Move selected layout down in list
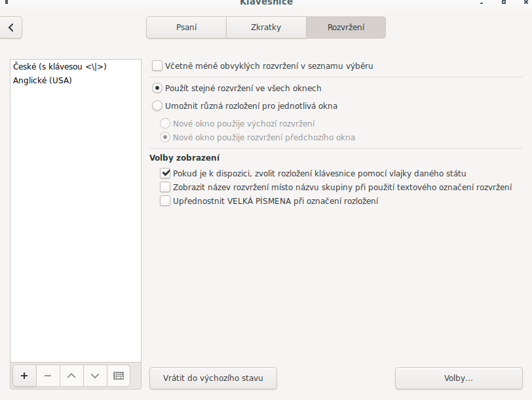This screenshot has height=400, width=532. (95, 376)
